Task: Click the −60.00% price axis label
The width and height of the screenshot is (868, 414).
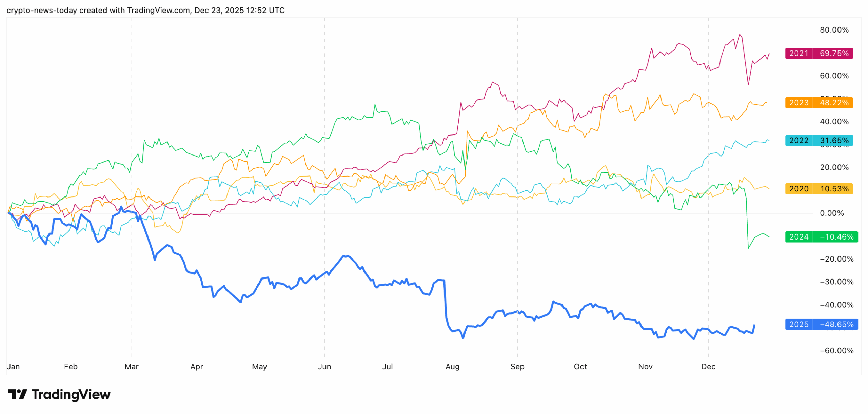Action: point(836,350)
